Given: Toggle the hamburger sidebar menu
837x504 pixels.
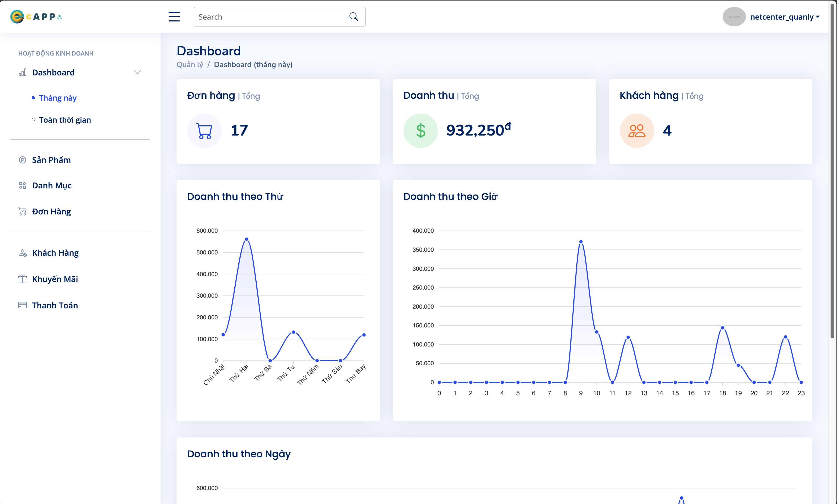Looking at the screenshot, I should point(174,17).
